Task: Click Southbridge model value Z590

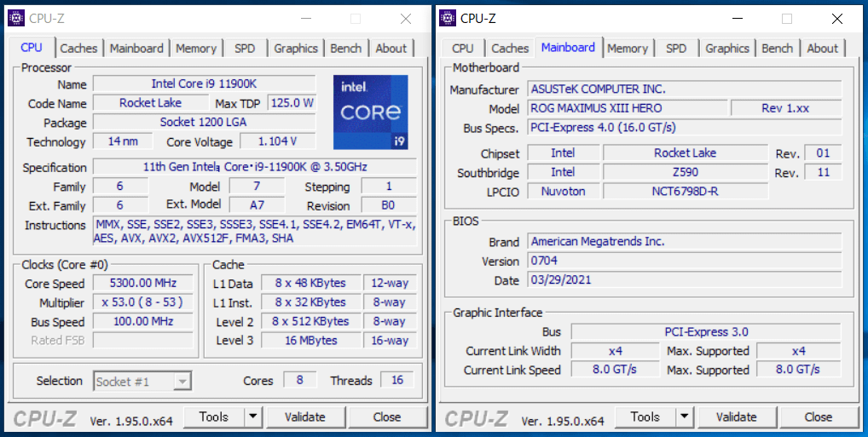Action: tap(686, 172)
